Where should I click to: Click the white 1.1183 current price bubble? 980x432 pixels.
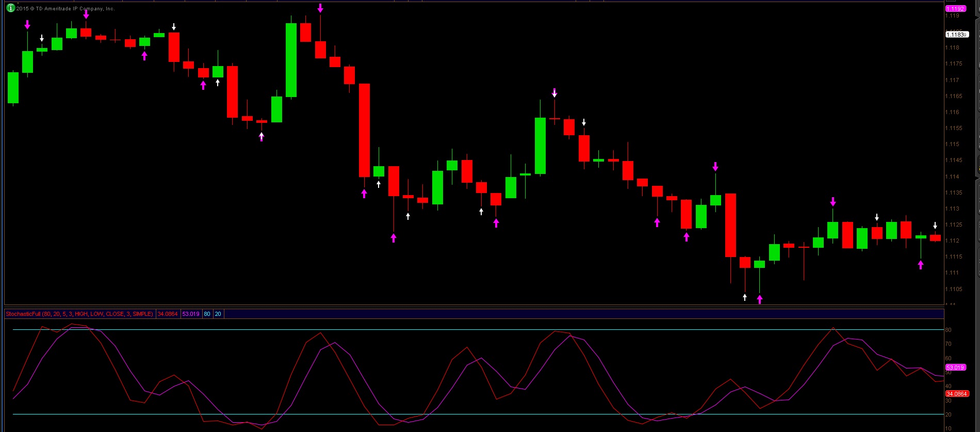tap(956, 35)
